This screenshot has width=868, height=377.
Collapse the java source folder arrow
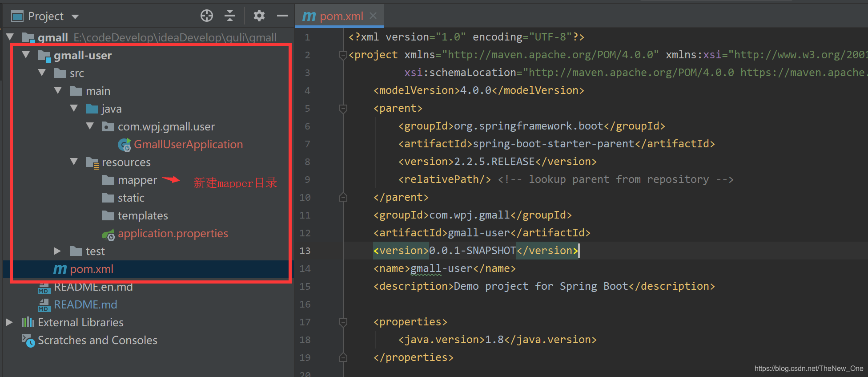pyautogui.click(x=74, y=108)
